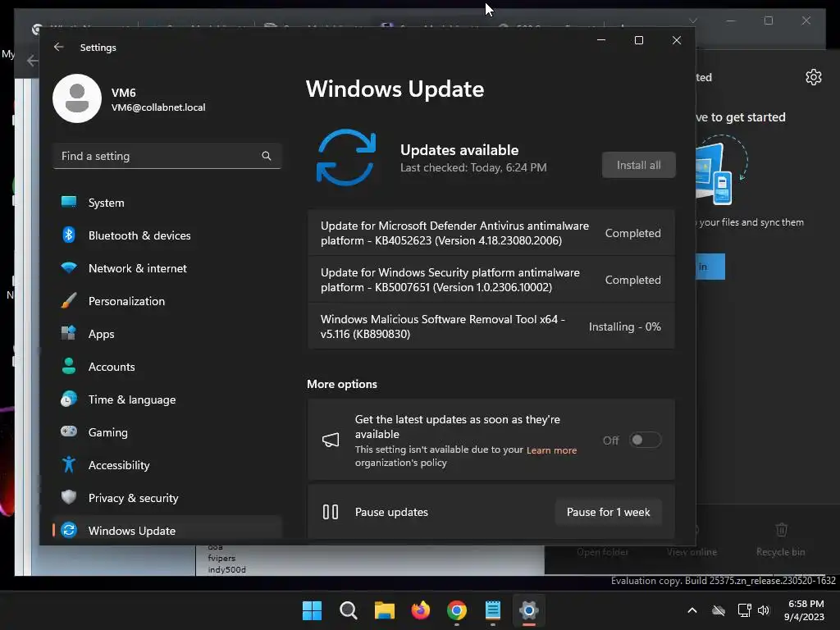Click the Network wifi icon

coord(69,267)
